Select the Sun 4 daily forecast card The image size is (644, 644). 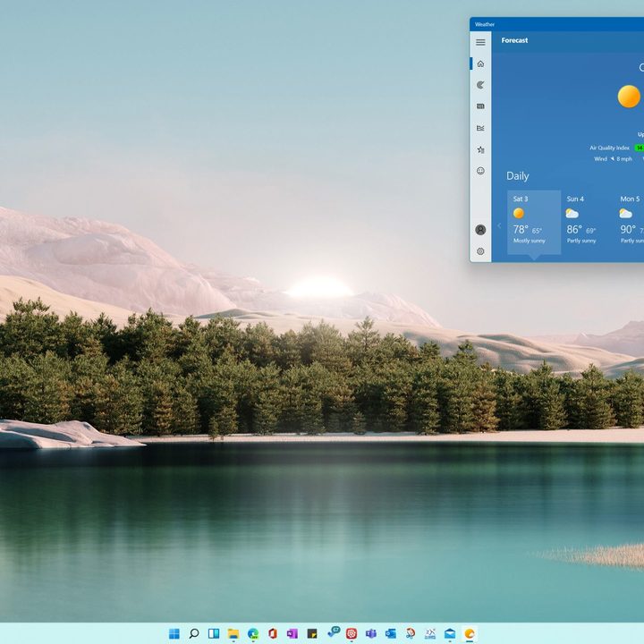click(x=588, y=222)
